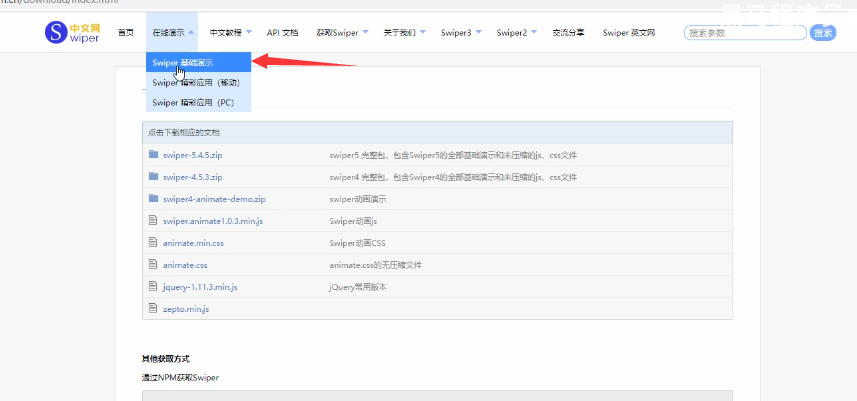The width and height of the screenshot is (857, 401).
Task: Select Swiper 精彩应用 (PC) entry
Action: 198,102
